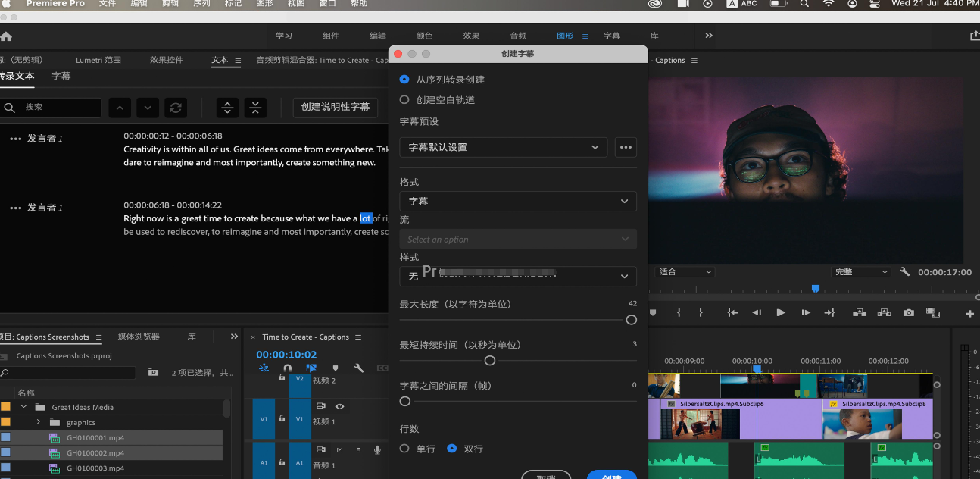Click the Export Frame camera icon
The height and width of the screenshot is (479, 980).
tap(909, 312)
